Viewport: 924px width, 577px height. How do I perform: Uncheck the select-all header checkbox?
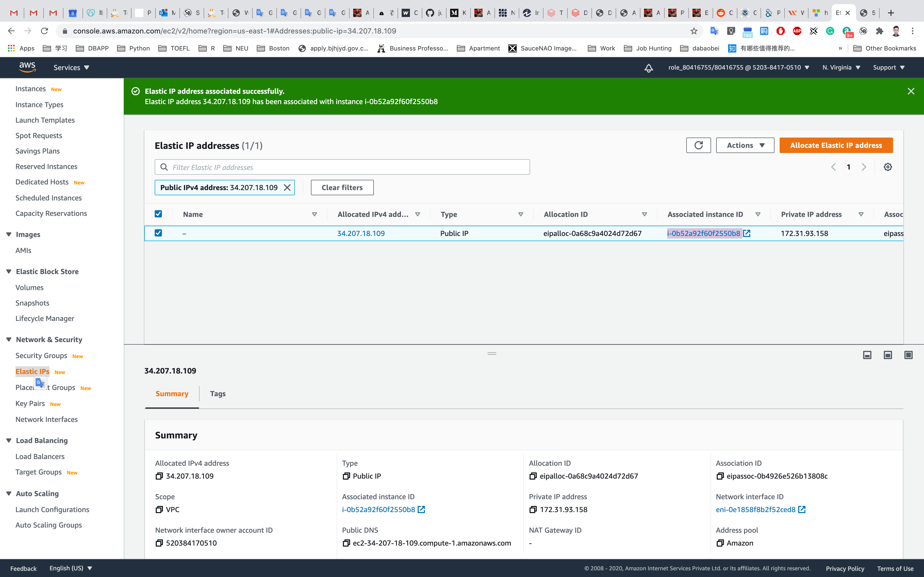[158, 214]
